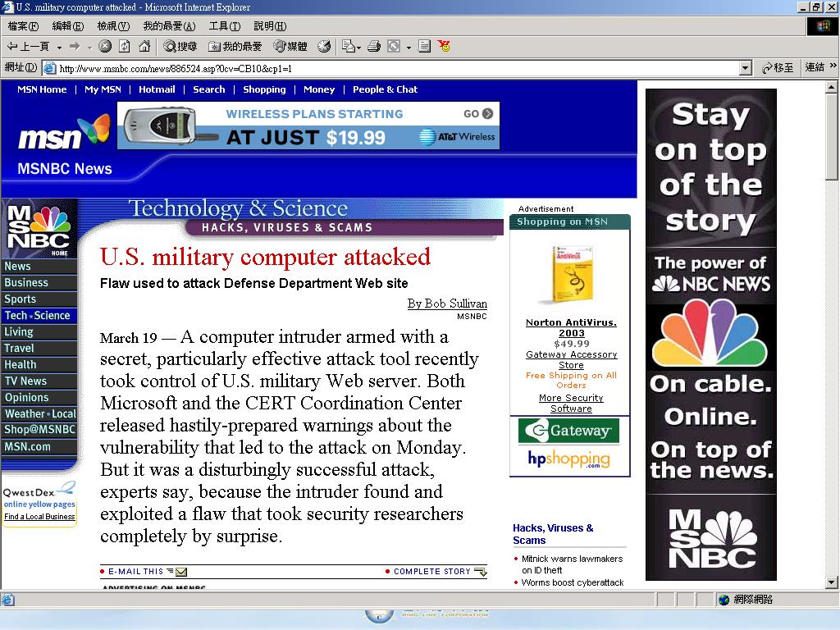
Task: Click the Mail toolbar icon
Action: coord(348,47)
